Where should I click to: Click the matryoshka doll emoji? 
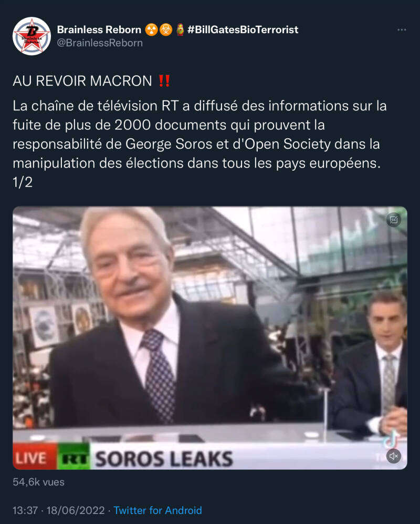point(180,30)
